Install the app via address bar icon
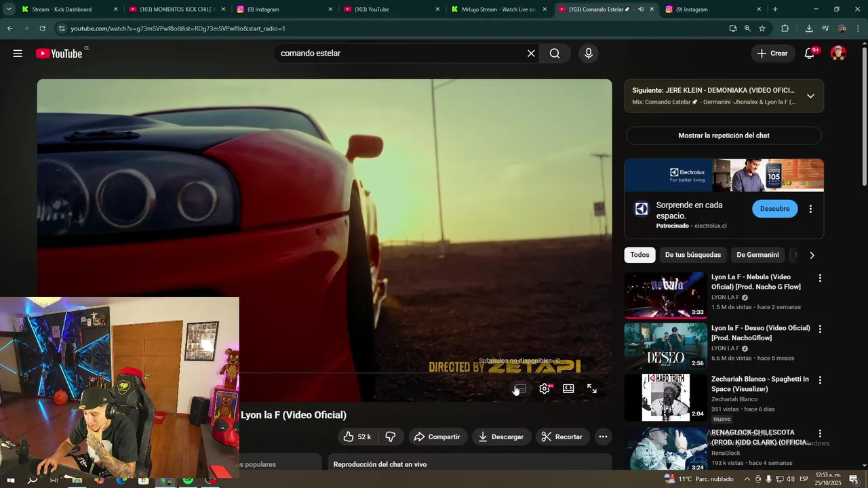This screenshot has height=488, width=868. tap(733, 28)
